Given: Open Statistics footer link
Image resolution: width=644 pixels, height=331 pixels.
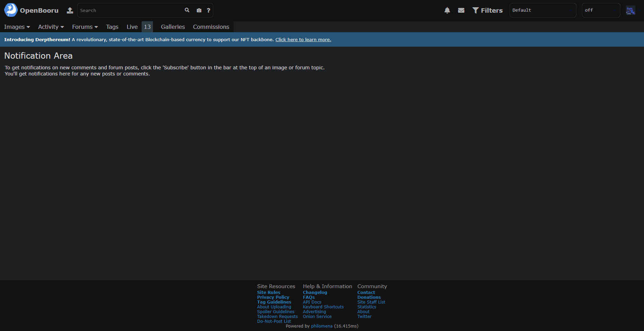Looking at the screenshot, I should coord(367,307).
